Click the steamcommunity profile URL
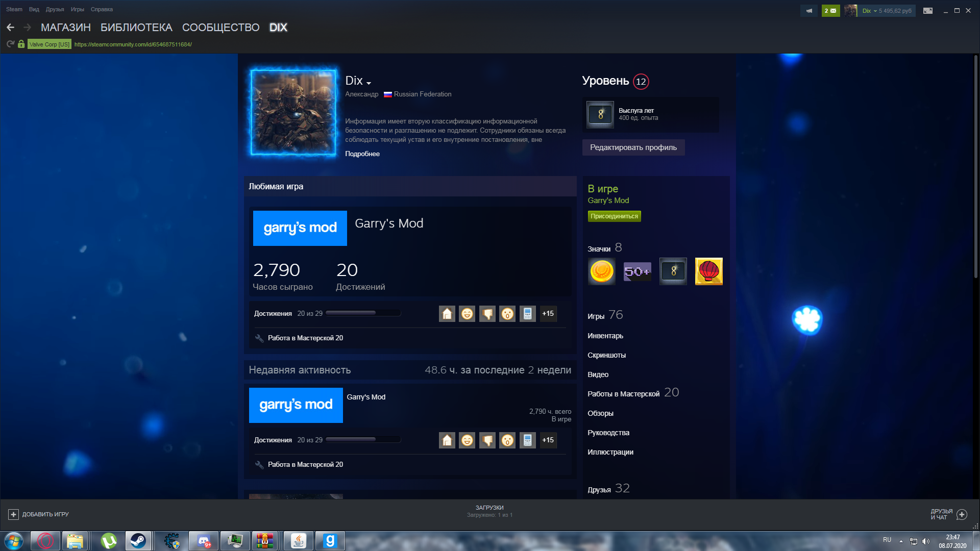The image size is (980, 551). point(133,44)
